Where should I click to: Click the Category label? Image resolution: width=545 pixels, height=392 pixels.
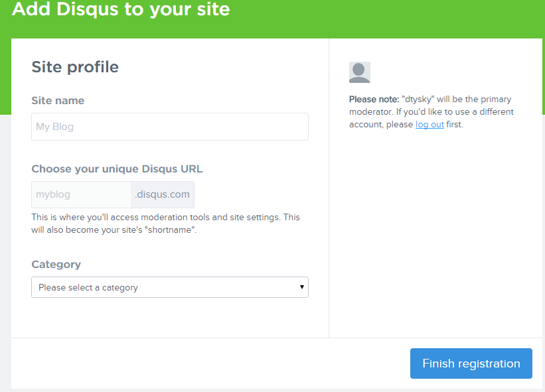56,265
